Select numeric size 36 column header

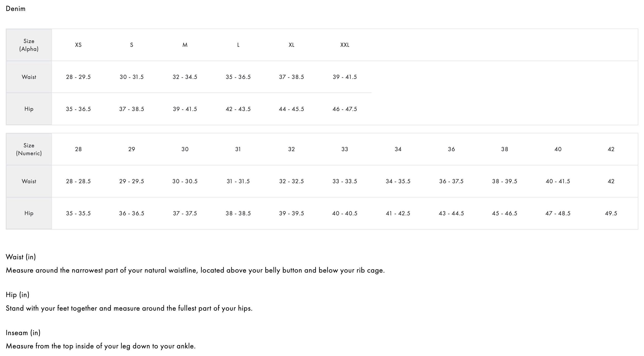(451, 149)
